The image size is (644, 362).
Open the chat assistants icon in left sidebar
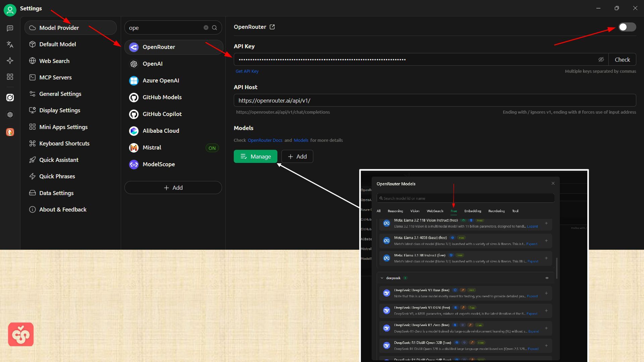(x=10, y=28)
